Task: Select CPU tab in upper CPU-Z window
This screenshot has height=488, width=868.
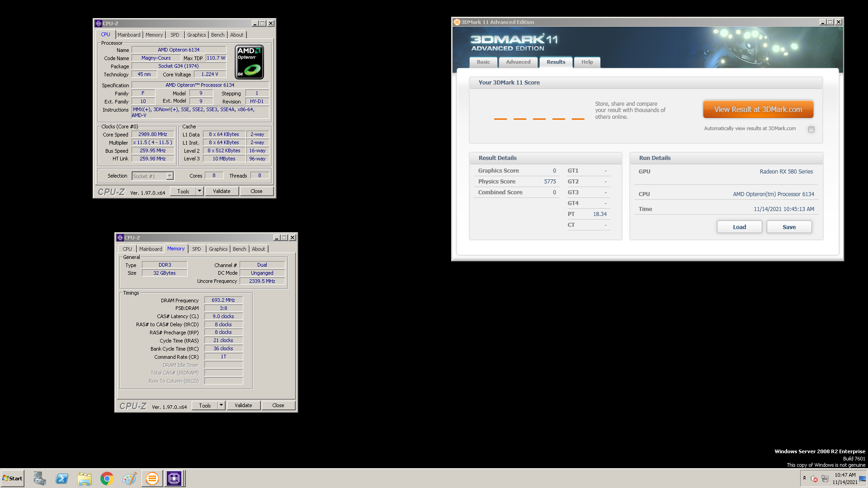Action: [x=105, y=35]
